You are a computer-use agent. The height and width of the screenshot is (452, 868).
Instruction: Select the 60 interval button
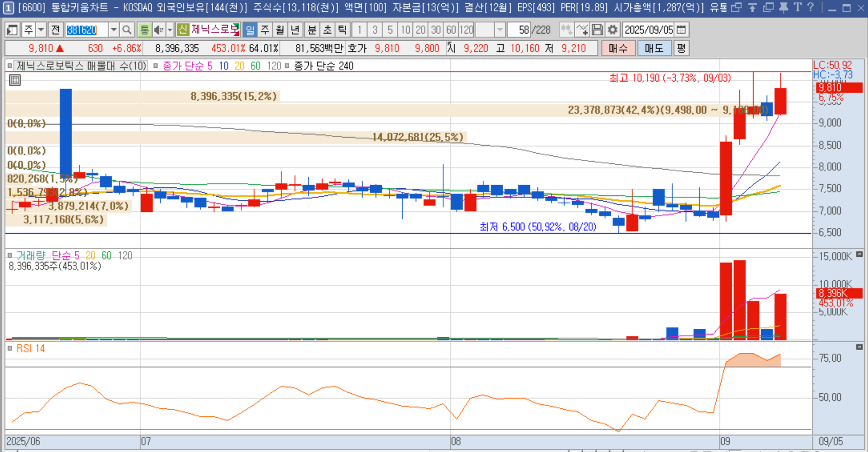451,30
